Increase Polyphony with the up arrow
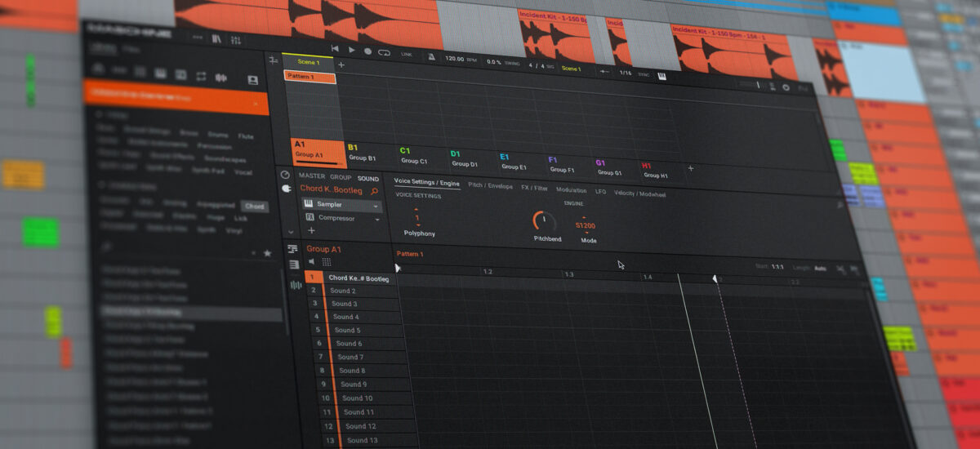Screen dimensions: 980x449 417,211
